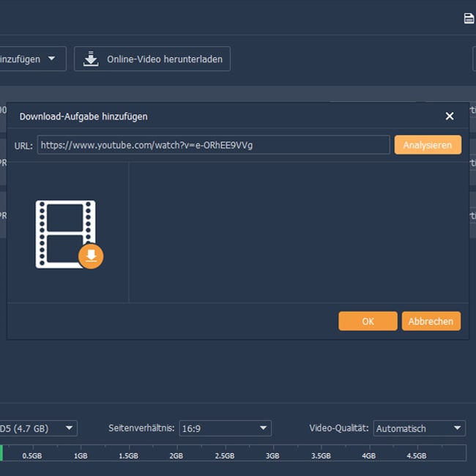Screen dimensions: 476x476
Task: Click the download arrow icon beside Online-Video herunterladen
Action: click(x=91, y=59)
